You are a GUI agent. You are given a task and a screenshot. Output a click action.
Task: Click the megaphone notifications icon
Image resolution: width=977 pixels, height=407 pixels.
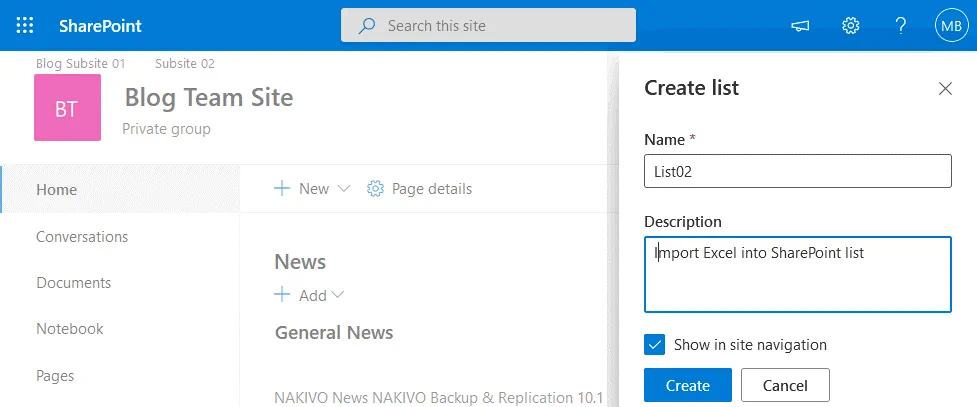pos(800,25)
